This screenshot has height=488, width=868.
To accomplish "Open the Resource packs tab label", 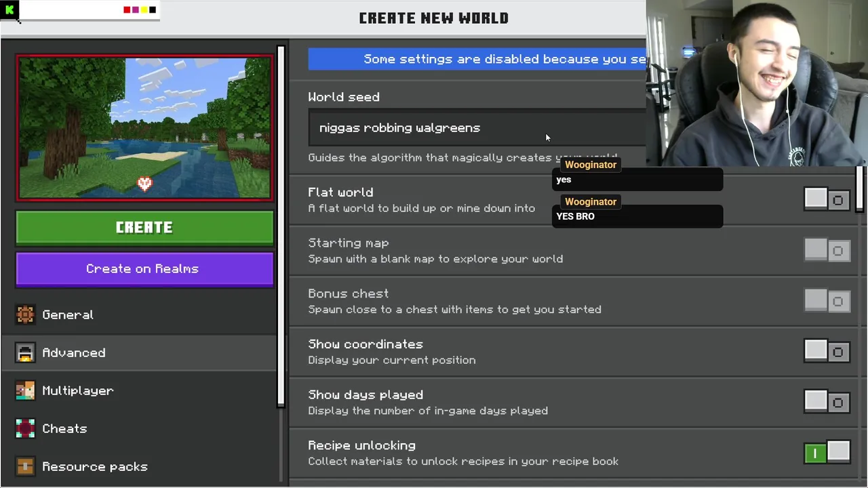I will pos(95,466).
